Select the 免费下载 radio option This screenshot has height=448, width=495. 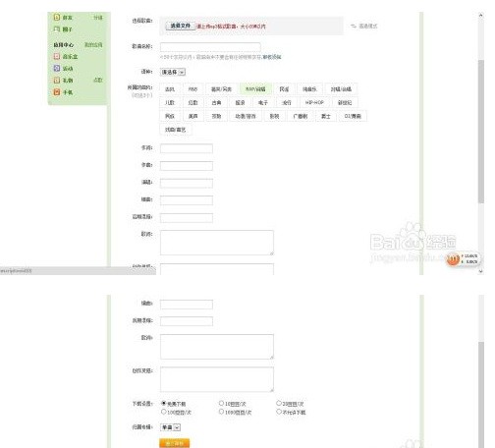coord(164,403)
